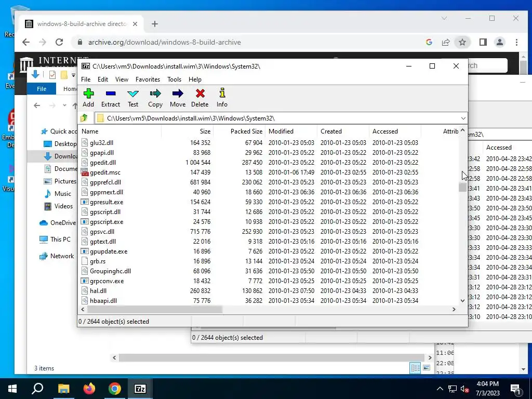Select OneDrive in Explorer sidebar
This screenshot has width=532, height=399.
58,223
